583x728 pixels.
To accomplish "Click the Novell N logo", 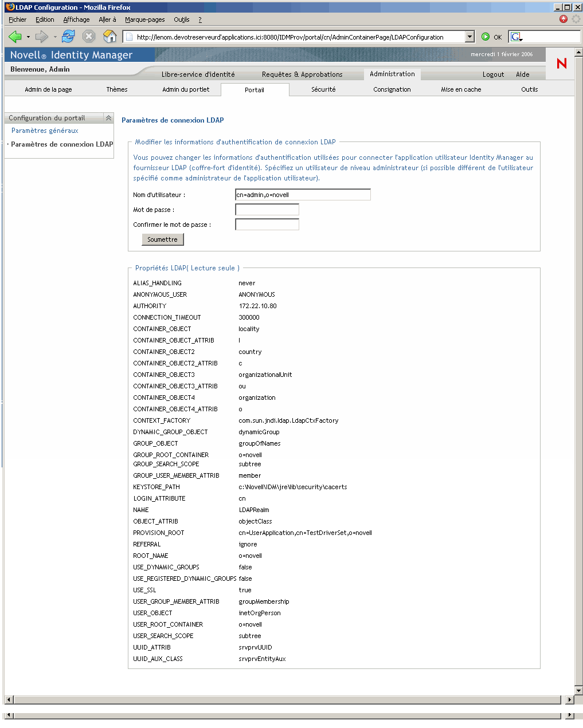I will pos(562,64).
